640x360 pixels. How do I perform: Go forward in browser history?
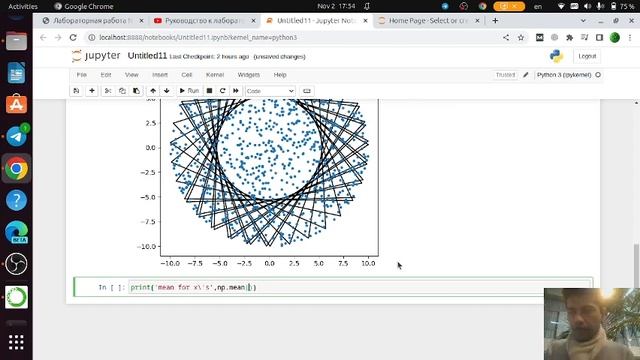pos(58,38)
